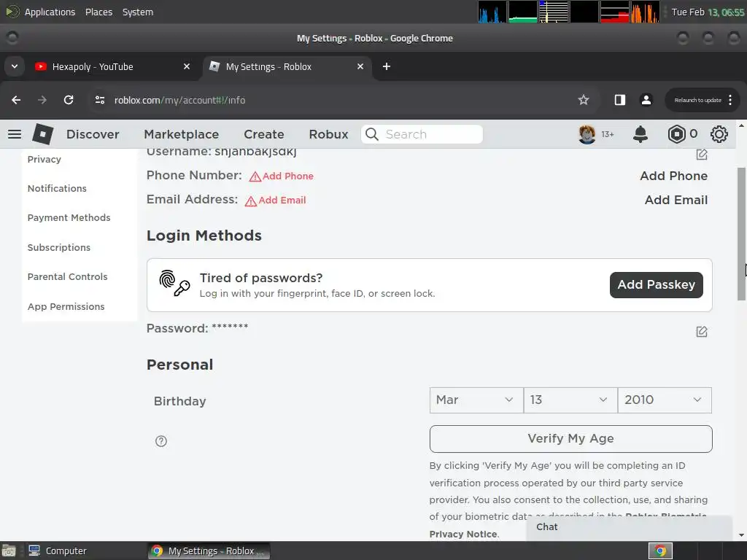
Task: Open the Roblox hamburger navigation menu
Action: (15, 134)
